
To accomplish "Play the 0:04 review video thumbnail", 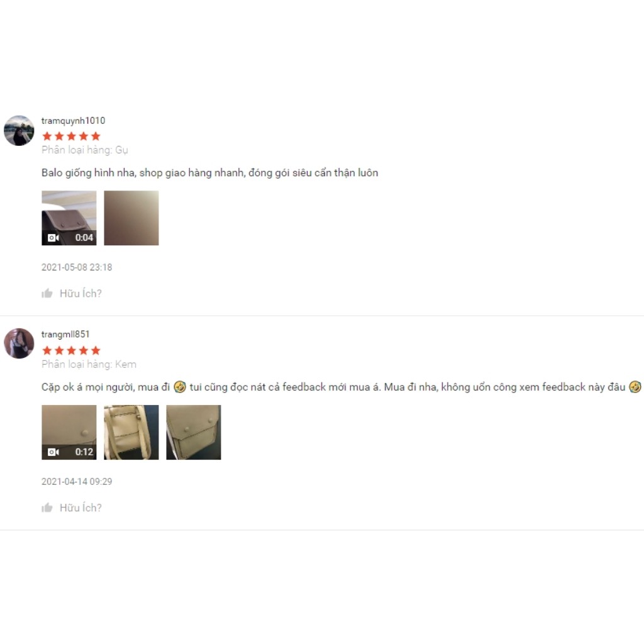I will pos(69,218).
